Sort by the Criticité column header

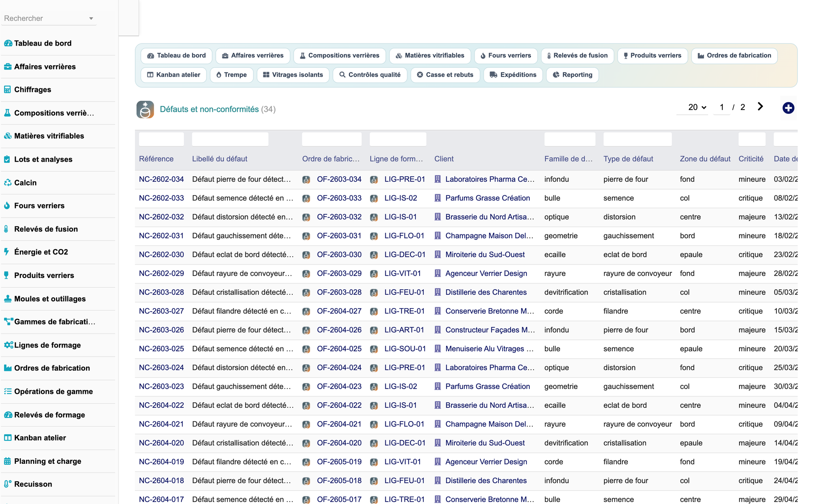(751, 159)
